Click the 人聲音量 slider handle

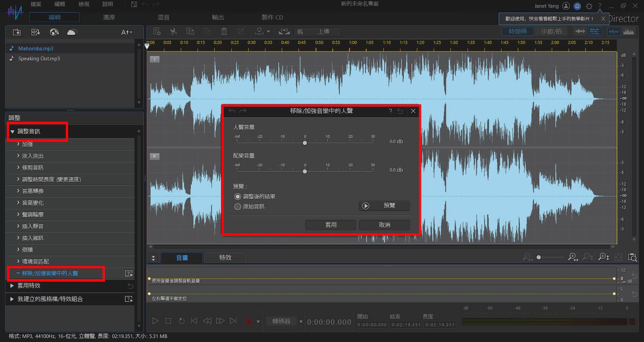click(305, 143)
